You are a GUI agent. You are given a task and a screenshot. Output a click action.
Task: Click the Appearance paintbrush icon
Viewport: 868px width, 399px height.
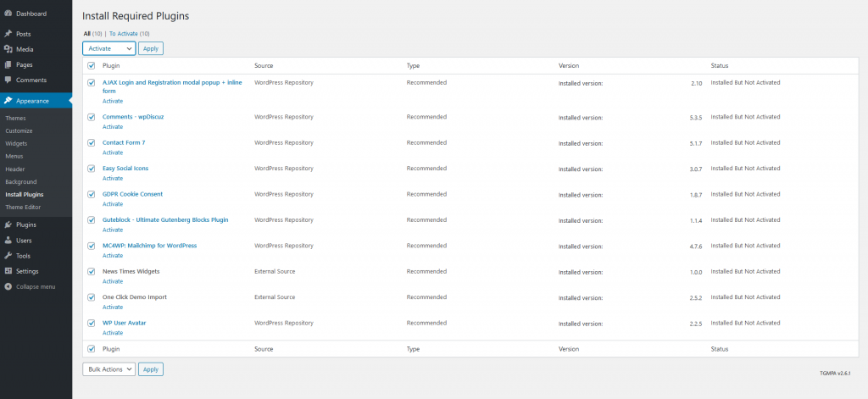[x=8, y=101]
